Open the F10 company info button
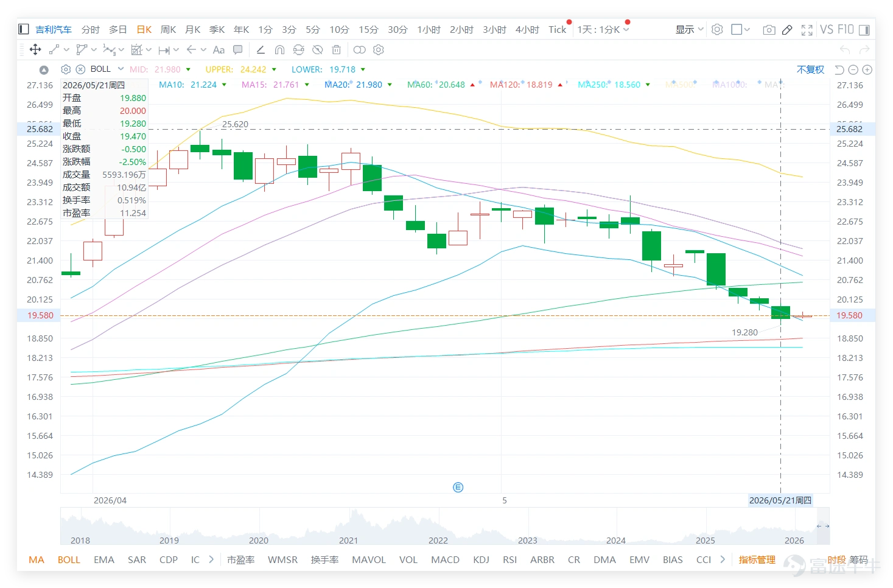 [846, 29]
